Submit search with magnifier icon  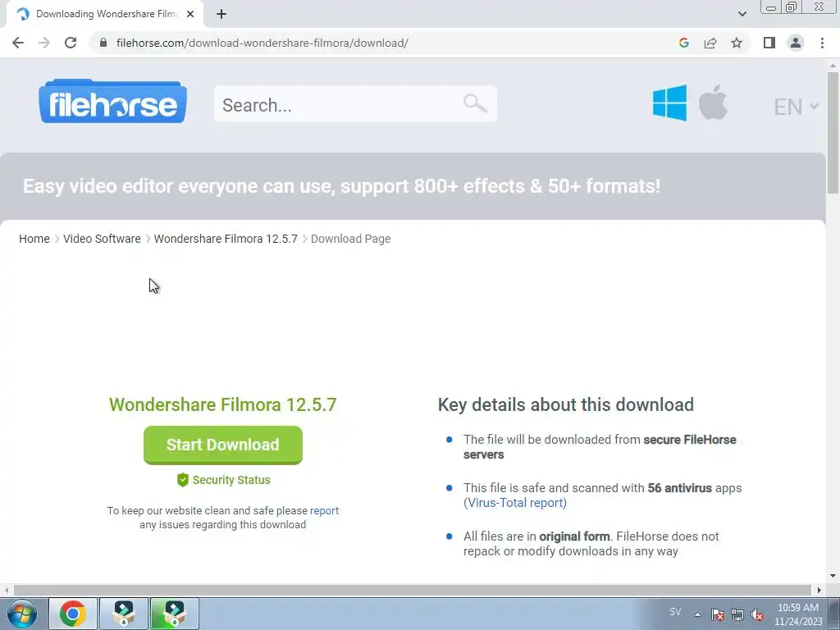[x=475, y=103]
